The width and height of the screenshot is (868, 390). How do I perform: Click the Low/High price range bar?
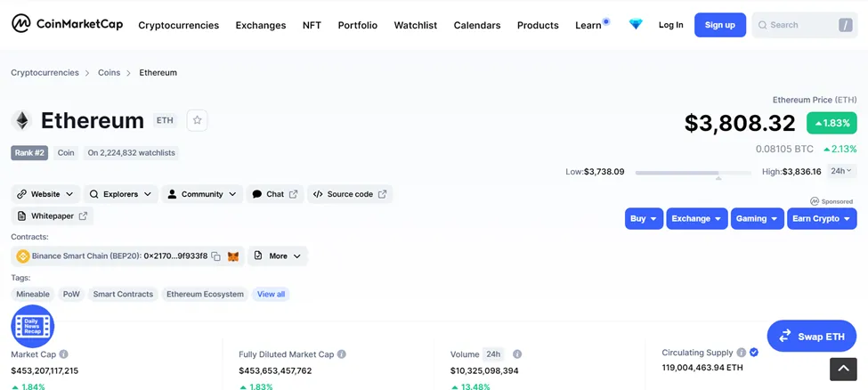(x=694, y=173)
